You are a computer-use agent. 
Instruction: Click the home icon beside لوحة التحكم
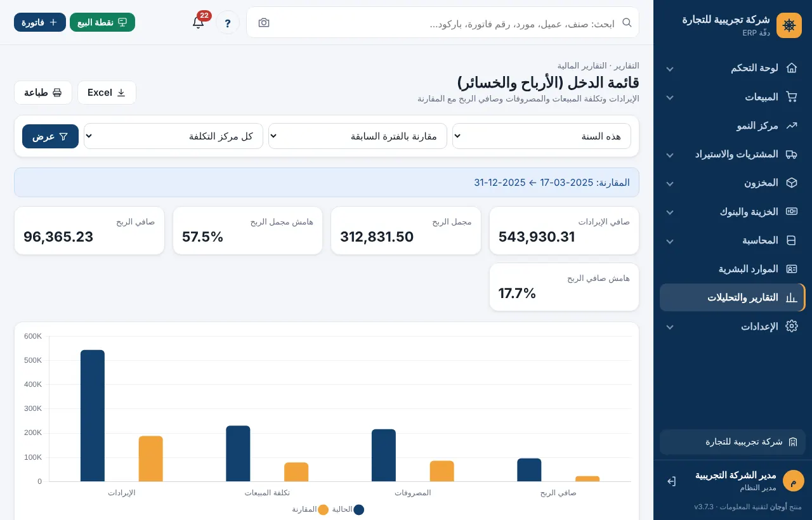pos(791,68)
